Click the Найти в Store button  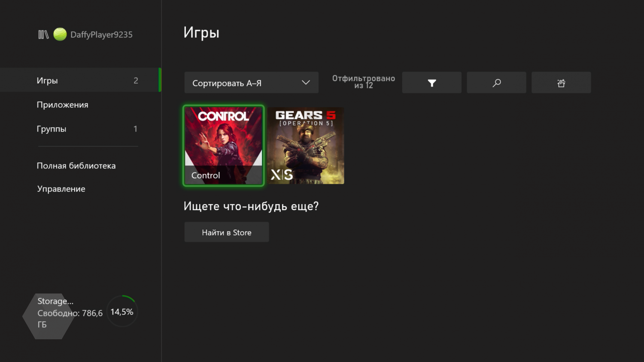(x=227, y=232)
